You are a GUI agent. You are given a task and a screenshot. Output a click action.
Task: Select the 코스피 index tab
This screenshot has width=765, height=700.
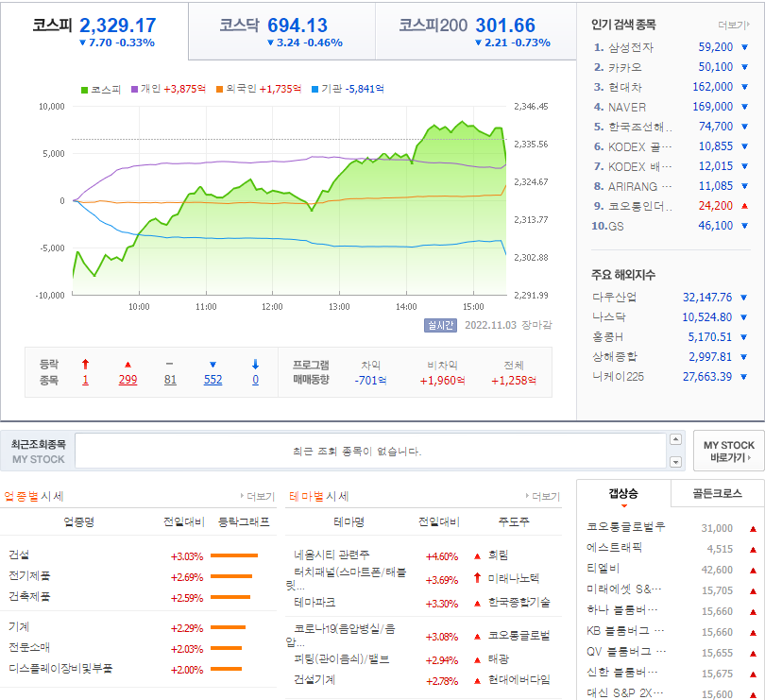[x=94, y=31]
